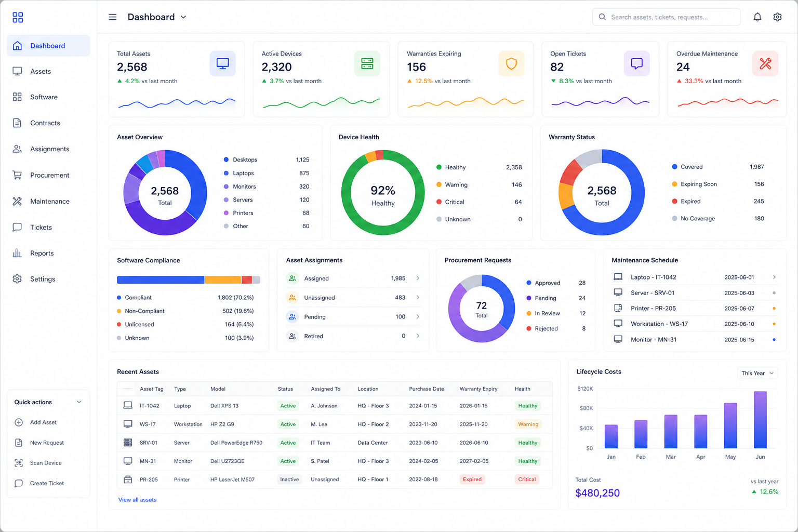Toggle the hamburger menu icon
This screenshot has width=798, height=532.
click(x=112, y=17)
